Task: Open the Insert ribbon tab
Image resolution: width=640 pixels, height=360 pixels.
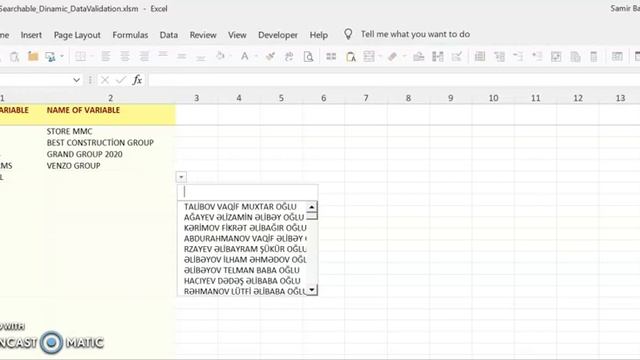Action: [x=31, y=35]
